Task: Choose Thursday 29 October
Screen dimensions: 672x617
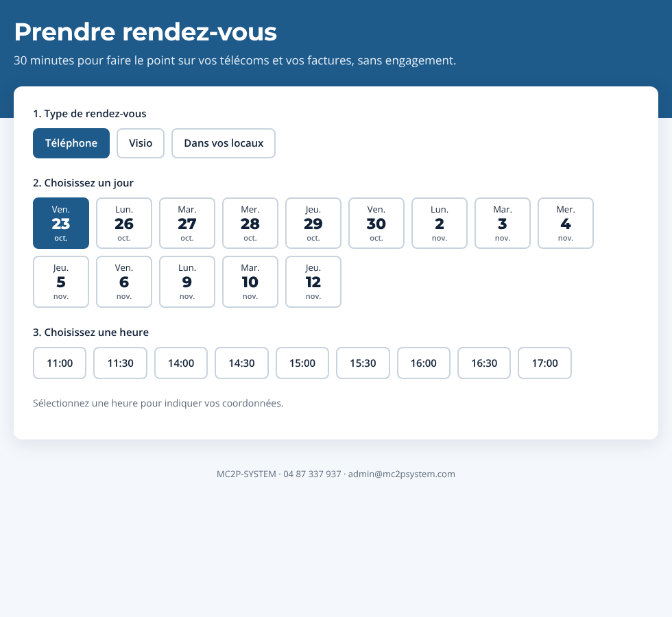Action: click(313, 223)
